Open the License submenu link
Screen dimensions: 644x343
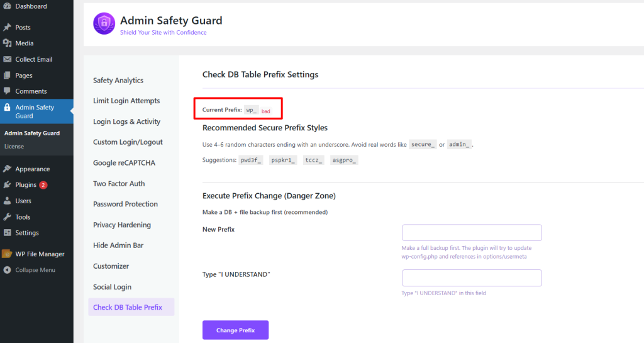14,147
